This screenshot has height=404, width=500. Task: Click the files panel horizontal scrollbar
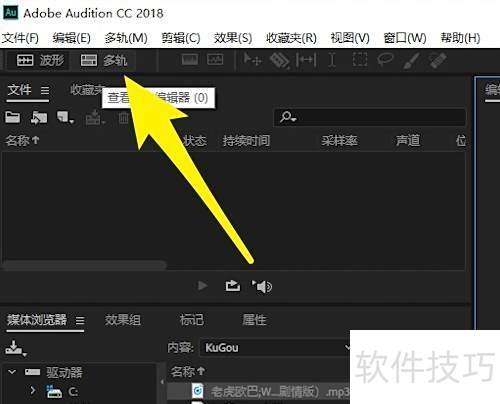click(x=84, y=265)
